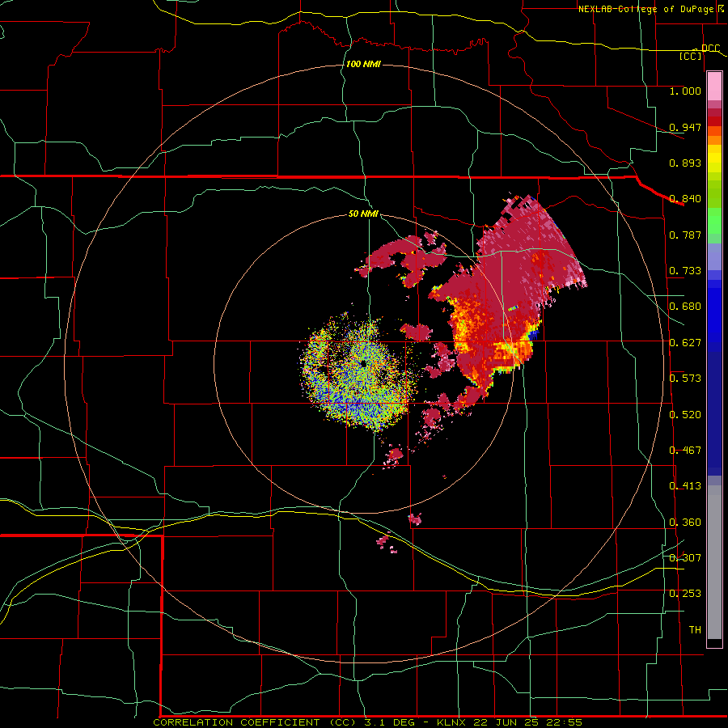728x728 pixels.
Task: Click the 0.360 scale value
Action: click(x=685, y=523)
